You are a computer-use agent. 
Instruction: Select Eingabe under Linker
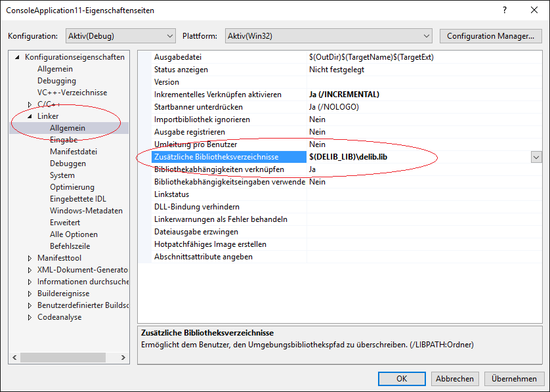tap(64, 140)
